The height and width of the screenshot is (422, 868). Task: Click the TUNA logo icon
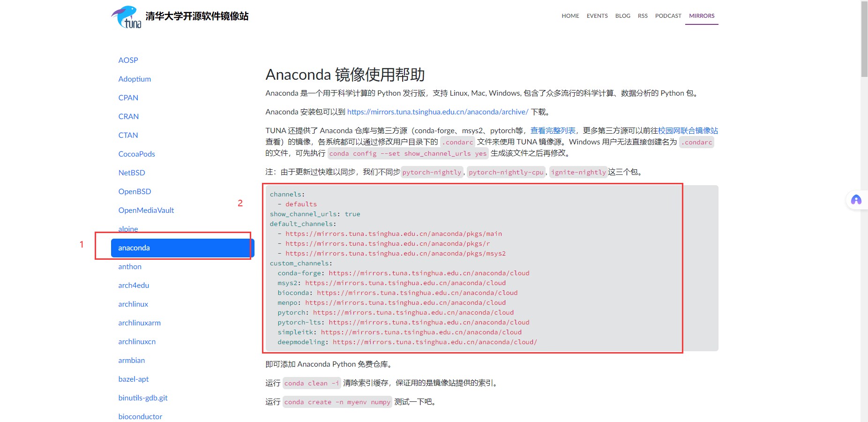point(126,17)
